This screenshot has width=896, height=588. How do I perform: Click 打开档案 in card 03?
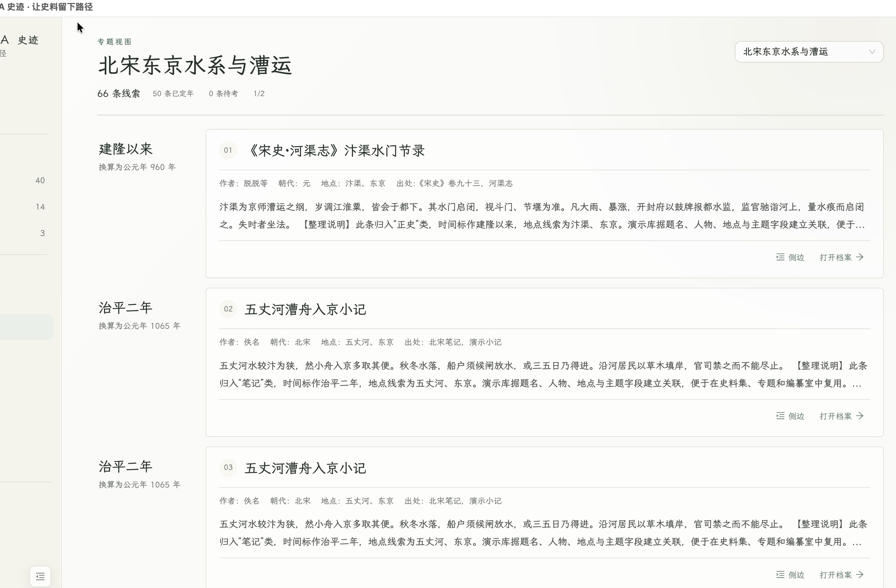click(842, 575)
